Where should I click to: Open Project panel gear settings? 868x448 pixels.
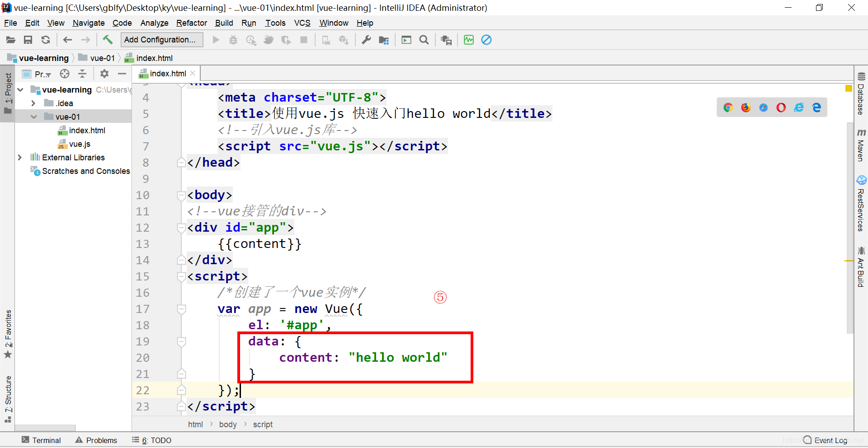coord(104,74)
